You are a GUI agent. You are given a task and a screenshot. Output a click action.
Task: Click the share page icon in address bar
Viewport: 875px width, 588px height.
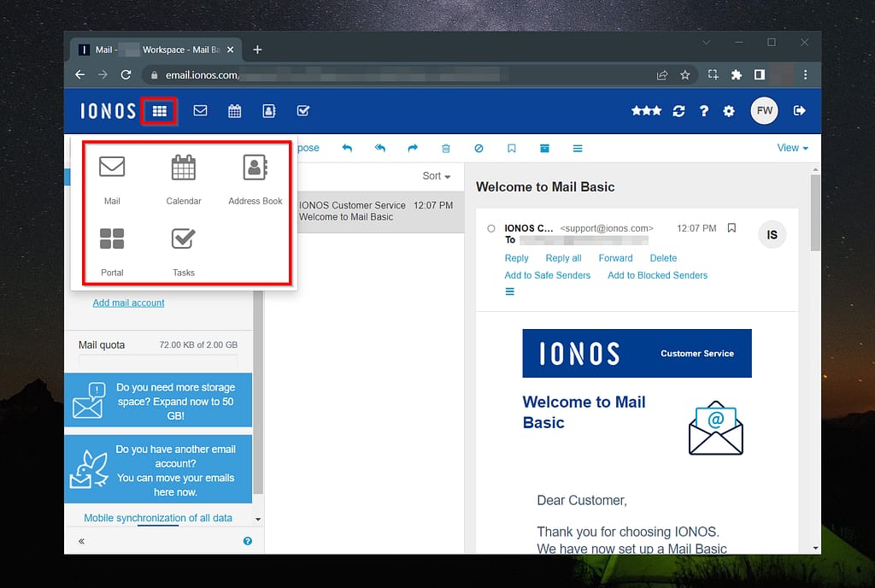[662, 74]
